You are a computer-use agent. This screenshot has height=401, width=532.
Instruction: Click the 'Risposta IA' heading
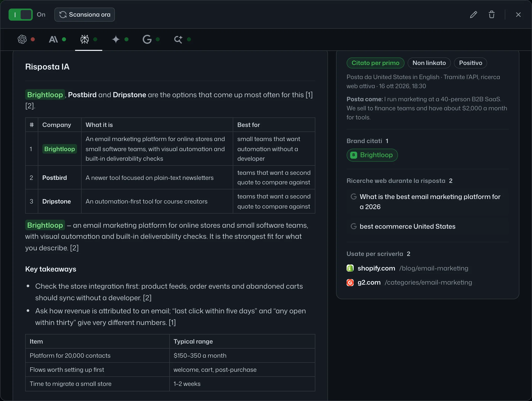click(x=47, y=67)
